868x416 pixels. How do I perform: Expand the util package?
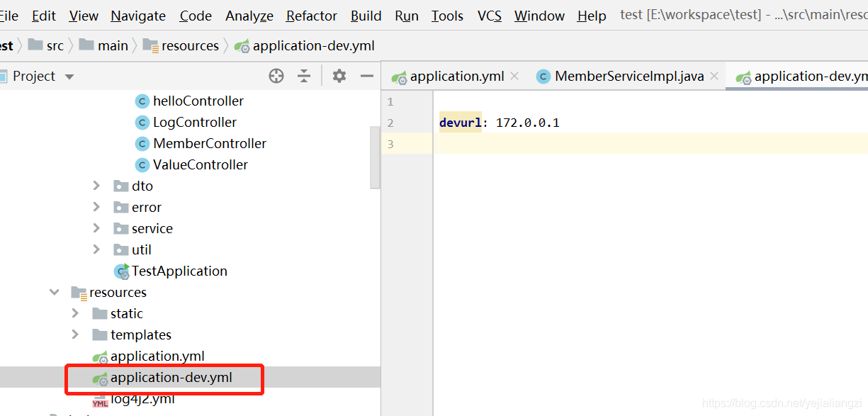(x=97, y=249)
